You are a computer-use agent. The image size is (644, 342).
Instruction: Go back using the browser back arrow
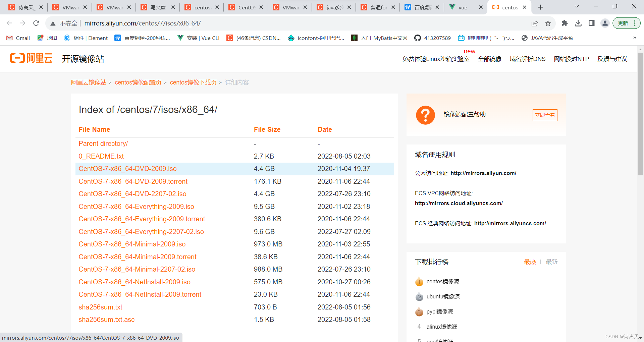[9, 23]
